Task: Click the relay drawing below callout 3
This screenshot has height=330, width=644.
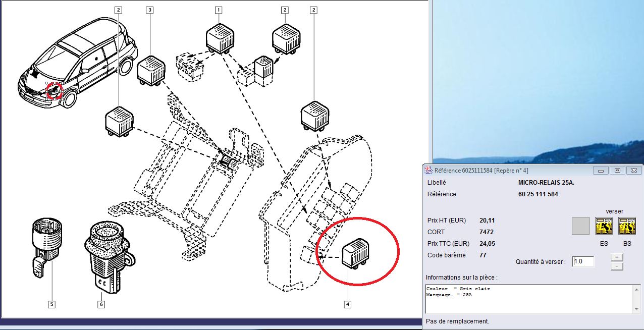Action: [151, 70]
